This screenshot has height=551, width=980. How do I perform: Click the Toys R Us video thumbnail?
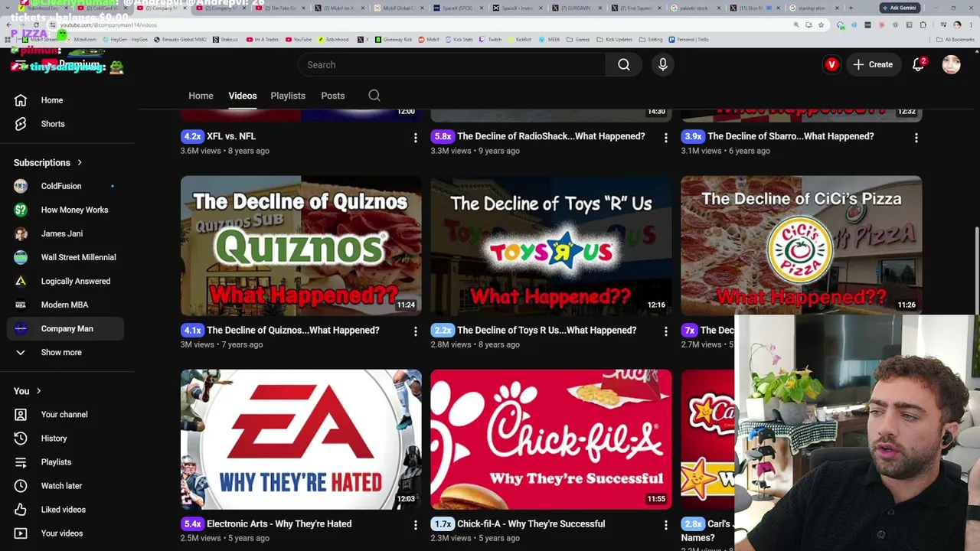[551, 246]
